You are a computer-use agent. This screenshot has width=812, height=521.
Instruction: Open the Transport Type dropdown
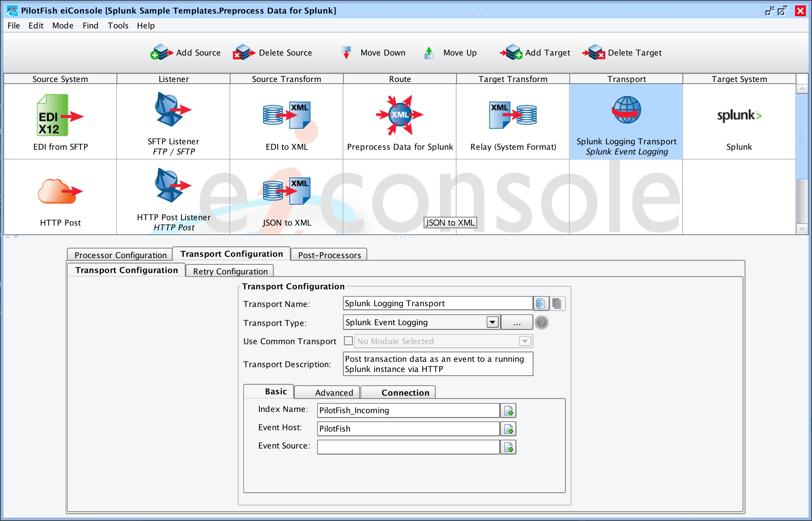coord(492,322)
